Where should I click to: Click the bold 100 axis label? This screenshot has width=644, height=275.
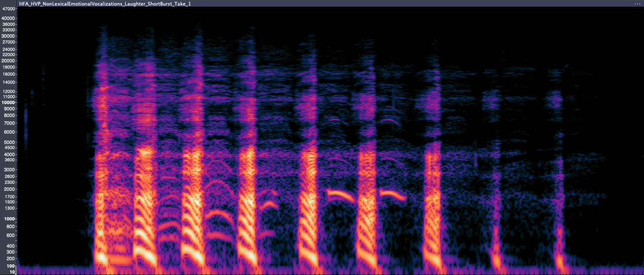point(11,266)
